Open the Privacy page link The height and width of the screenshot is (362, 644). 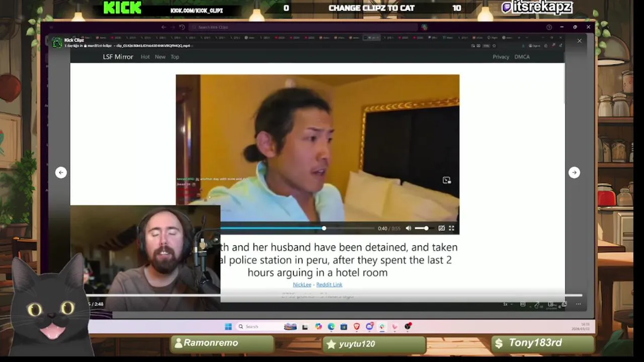coord(501,57)
